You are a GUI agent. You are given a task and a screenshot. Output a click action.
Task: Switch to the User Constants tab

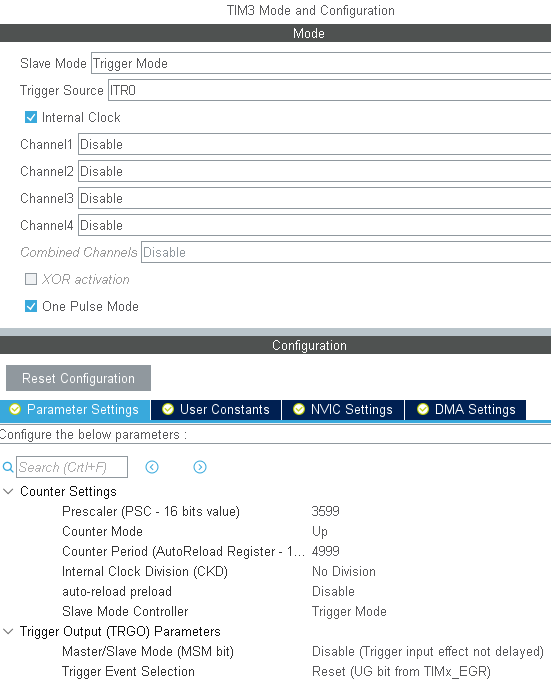[216, 410]
